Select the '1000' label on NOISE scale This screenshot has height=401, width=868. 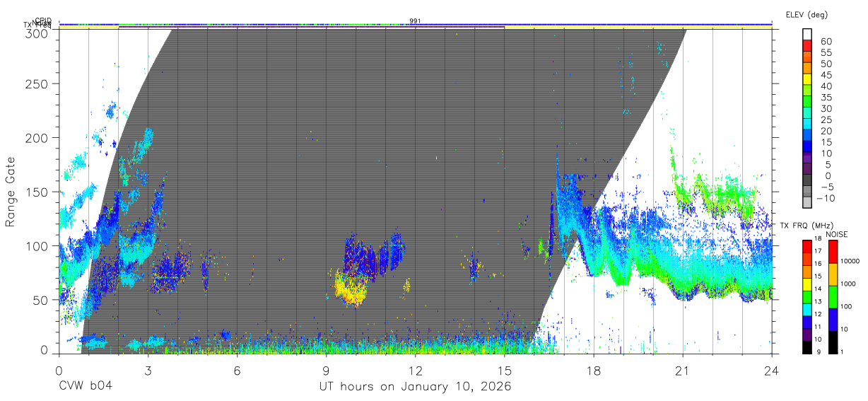(848, 284)
